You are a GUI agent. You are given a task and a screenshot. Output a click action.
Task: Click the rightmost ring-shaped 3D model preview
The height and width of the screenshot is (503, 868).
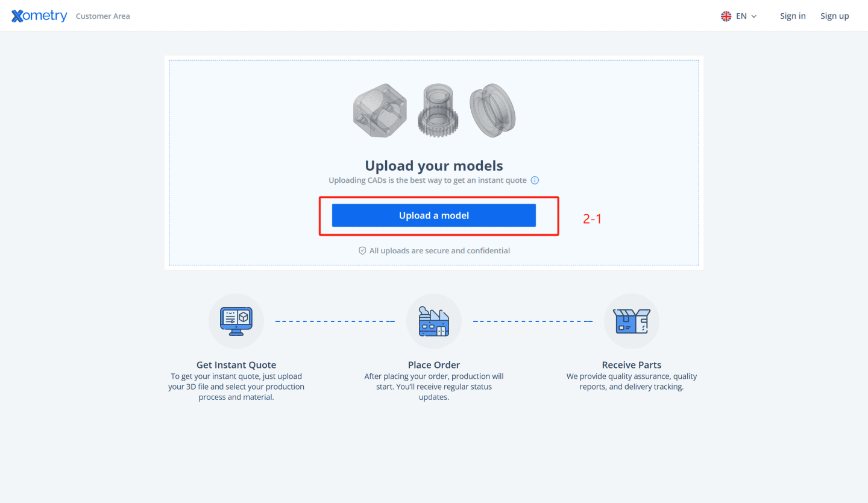pos(492,110)
